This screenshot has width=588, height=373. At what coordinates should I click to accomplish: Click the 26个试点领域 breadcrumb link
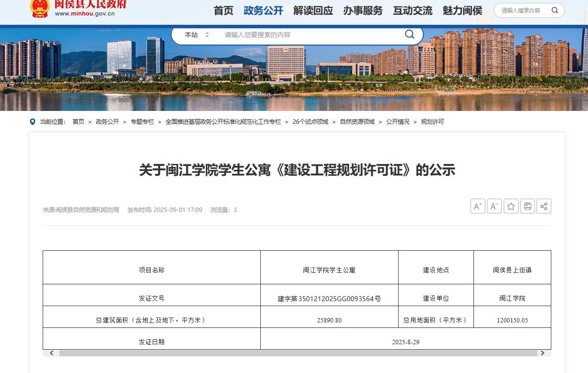[310, 122]
